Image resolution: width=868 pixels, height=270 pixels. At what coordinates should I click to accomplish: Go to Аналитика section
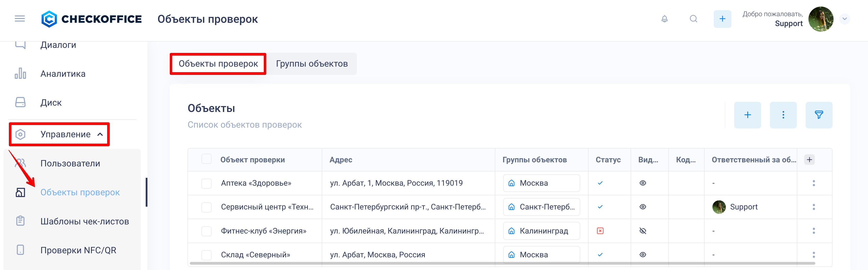63,74
